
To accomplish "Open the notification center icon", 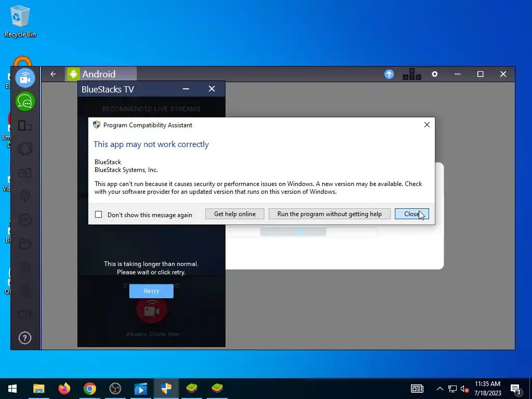I will (516, 389).
